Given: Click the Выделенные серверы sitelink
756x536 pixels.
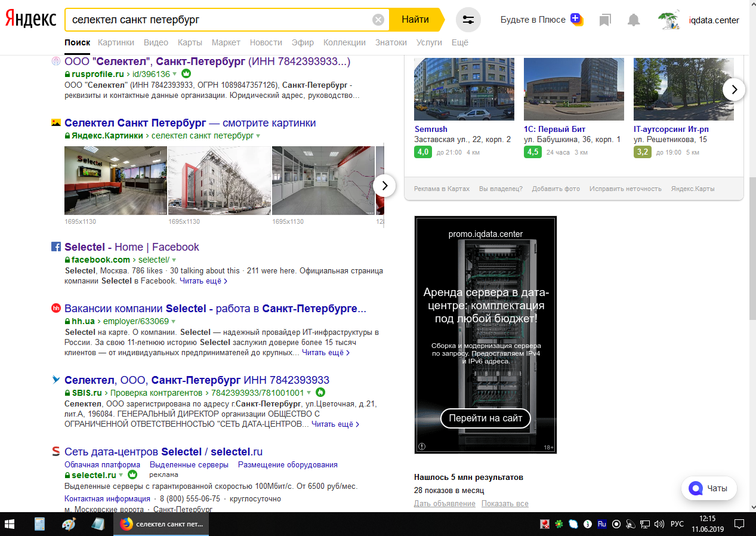Looking at the screenshot, I should pyautogui.click(x=189, y=464).
